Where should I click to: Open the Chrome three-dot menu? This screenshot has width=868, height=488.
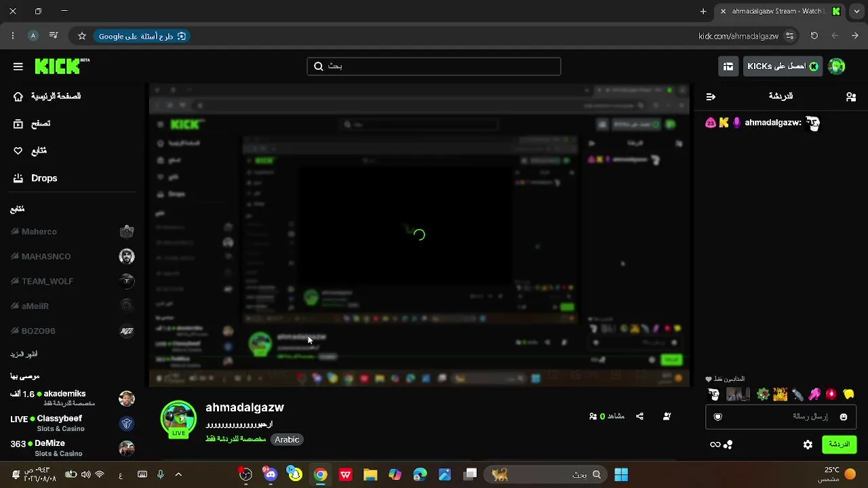[13, 36]
